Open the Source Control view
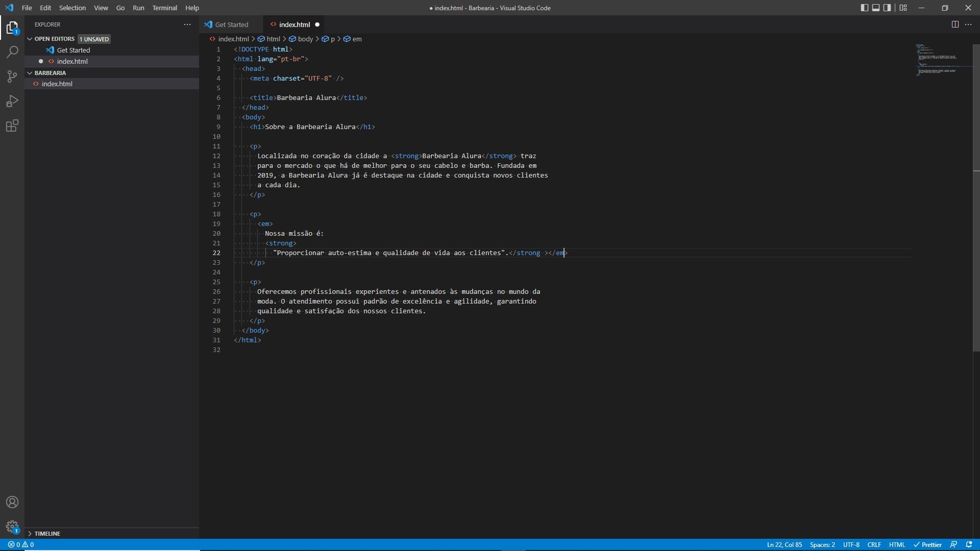This screenshot has width=980, height=551. pos(12,77)
